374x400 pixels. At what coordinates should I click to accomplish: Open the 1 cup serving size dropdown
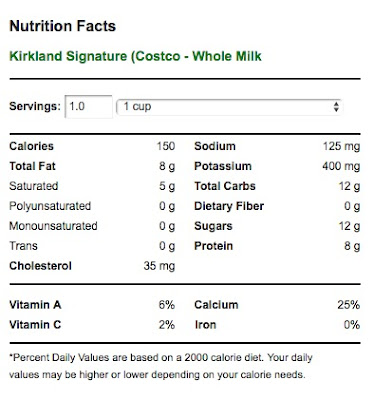[x=229, y=107]
